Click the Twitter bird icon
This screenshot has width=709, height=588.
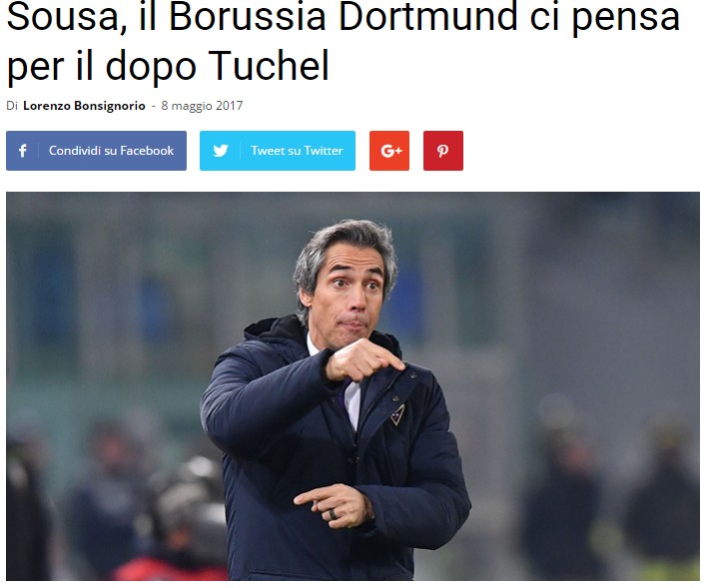point(221,151)
